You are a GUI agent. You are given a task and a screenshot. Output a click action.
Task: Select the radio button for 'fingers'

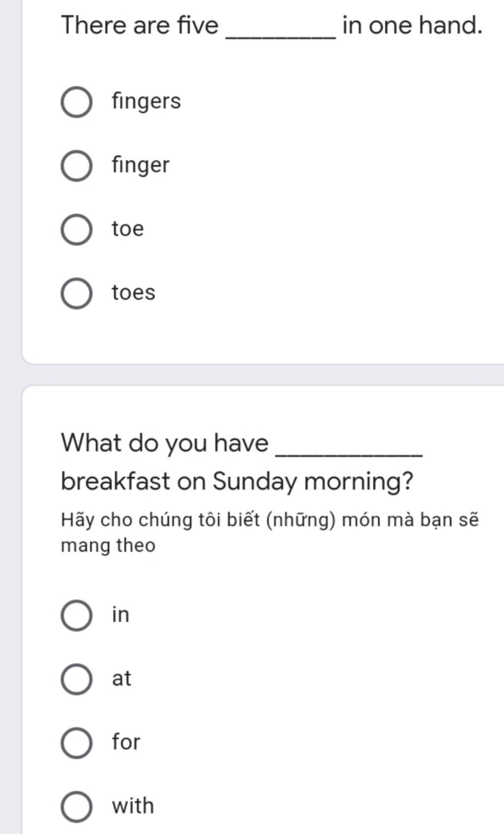76,102
